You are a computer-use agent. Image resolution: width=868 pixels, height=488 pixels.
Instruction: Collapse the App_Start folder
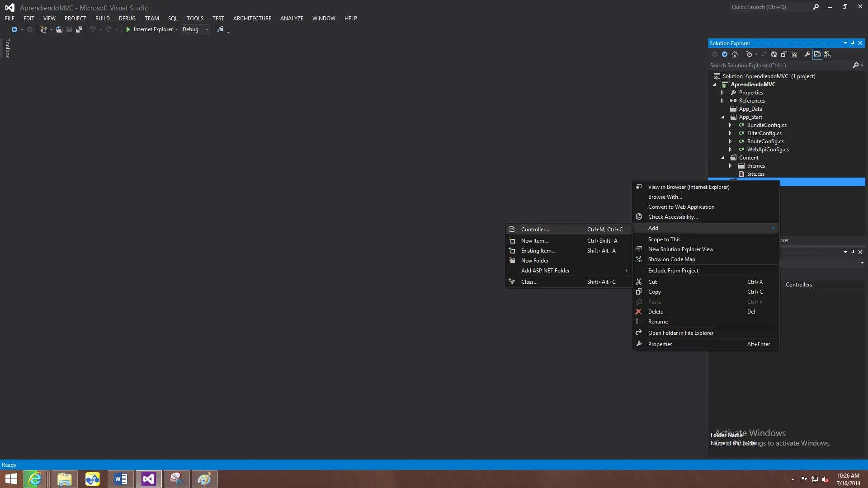point(722,117)
